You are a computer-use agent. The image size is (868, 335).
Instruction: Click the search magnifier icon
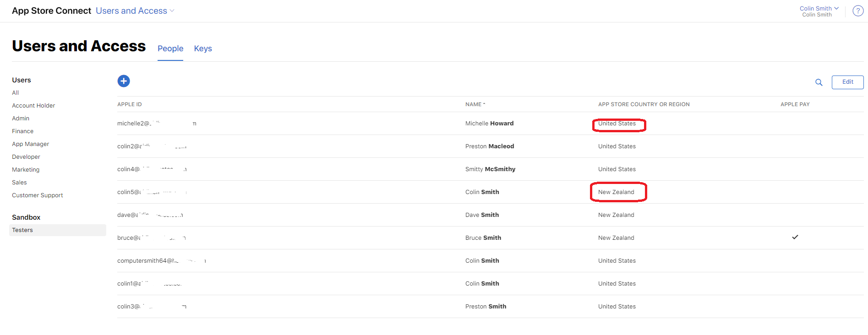tap(819, 82)
